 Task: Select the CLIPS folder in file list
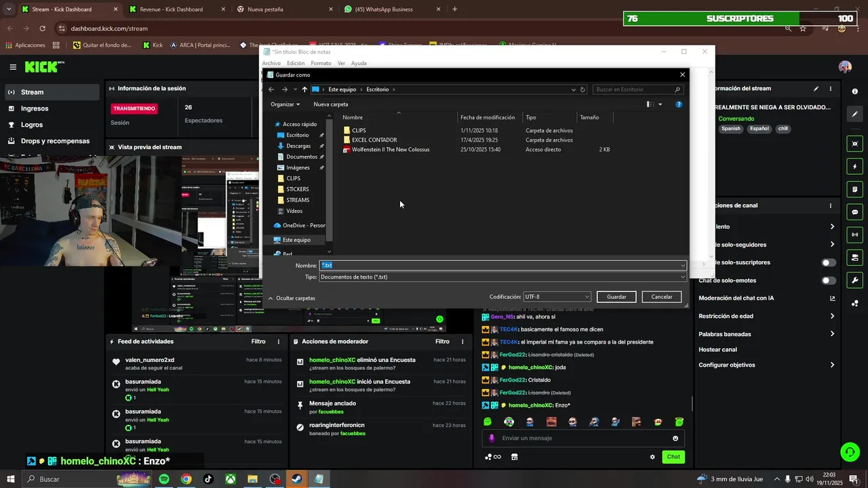(x=359, y=130)
